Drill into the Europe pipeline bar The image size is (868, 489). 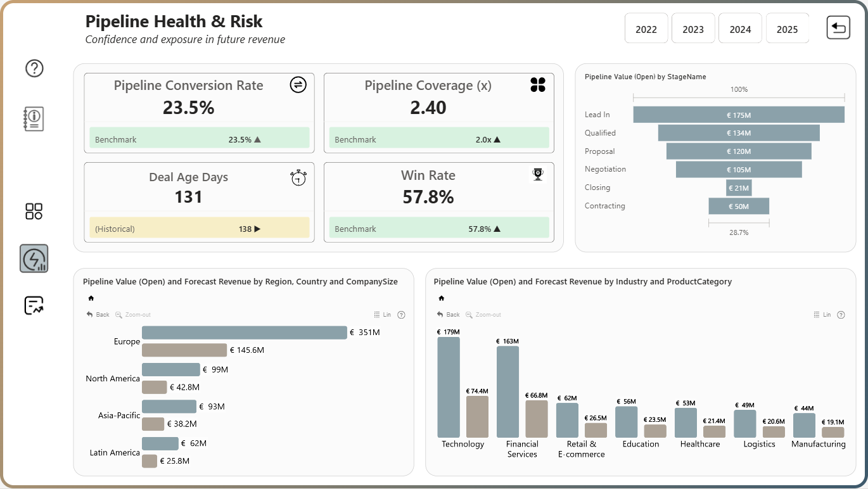click(x=245, y=333)
